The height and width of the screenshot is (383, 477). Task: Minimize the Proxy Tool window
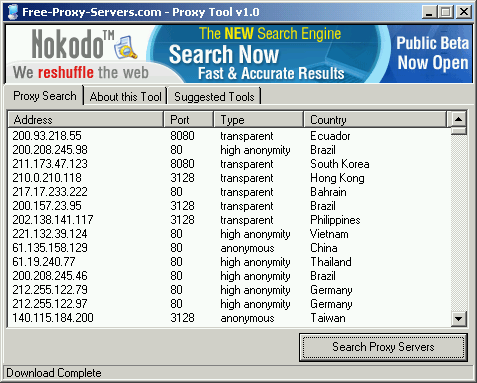point(429,12)
